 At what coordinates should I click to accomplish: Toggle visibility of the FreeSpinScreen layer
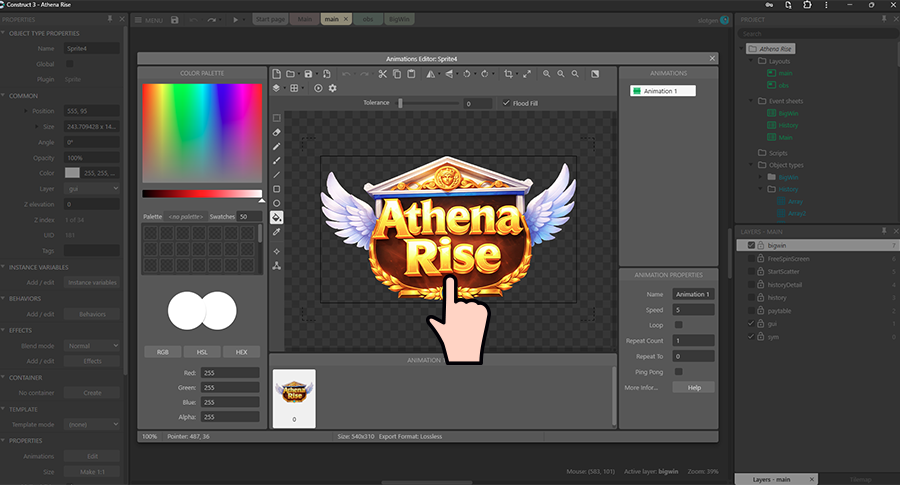750,258
